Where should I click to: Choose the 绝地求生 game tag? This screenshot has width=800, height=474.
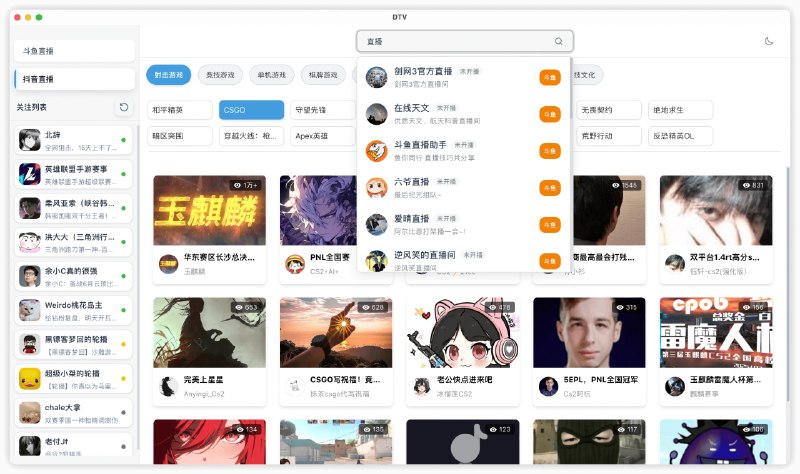pyautogui.click(x=681, y=110)
